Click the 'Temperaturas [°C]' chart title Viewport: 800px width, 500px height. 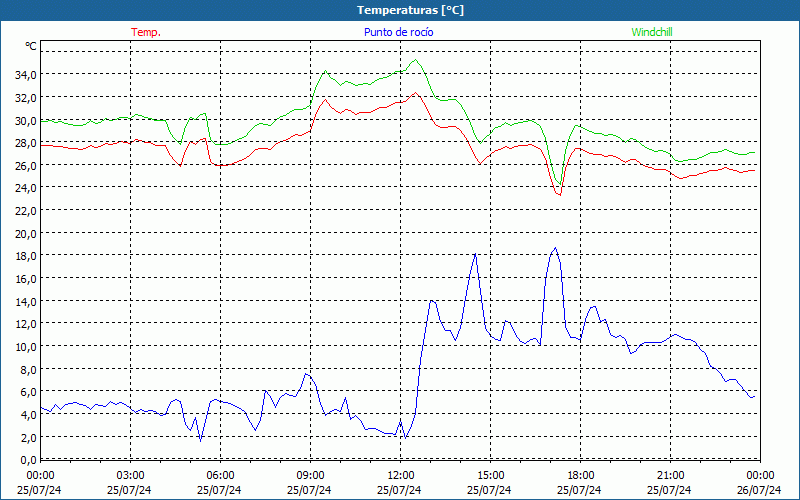410,10
